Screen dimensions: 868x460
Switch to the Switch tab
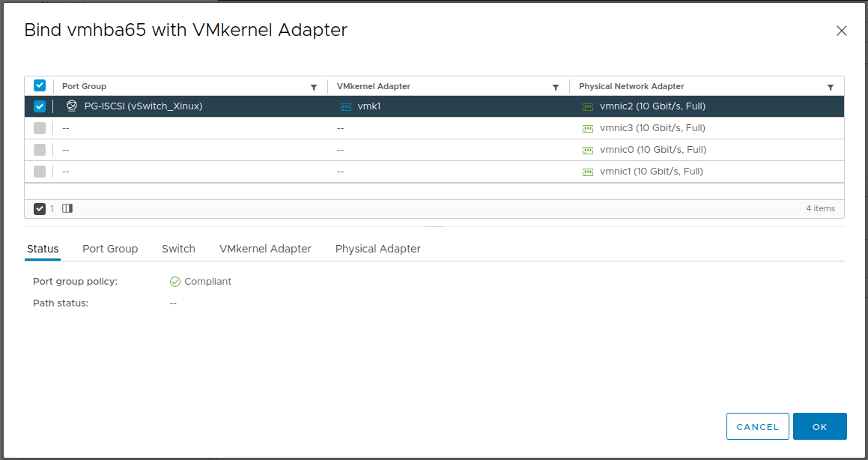[178, 249]
